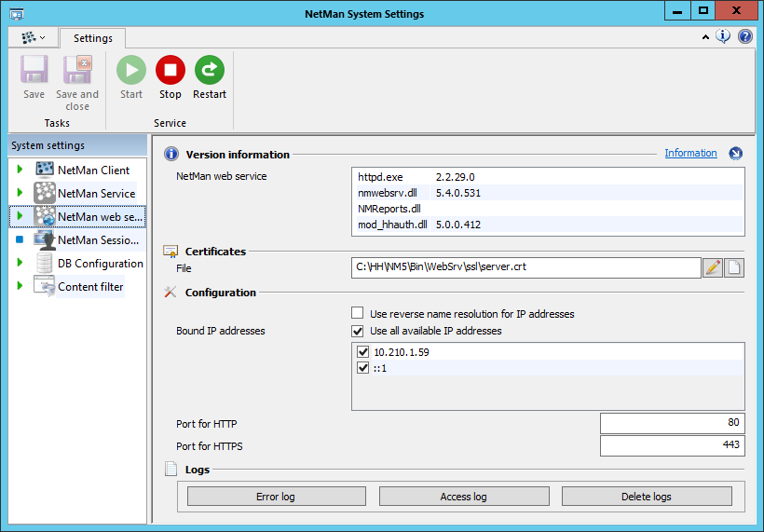
Task: Enable reverse name resolution for IP addresses
Action: click(x=358, y=314)
